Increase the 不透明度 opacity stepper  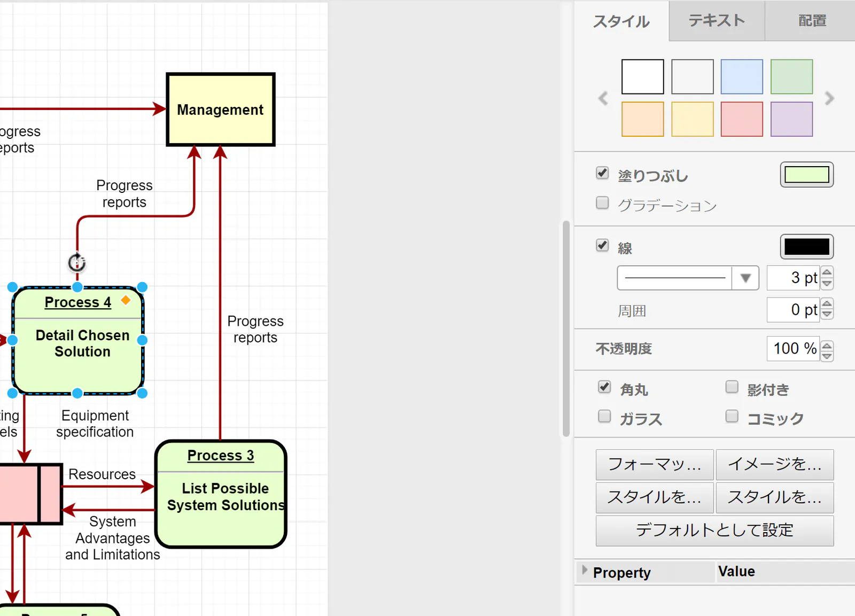[827, 345]
